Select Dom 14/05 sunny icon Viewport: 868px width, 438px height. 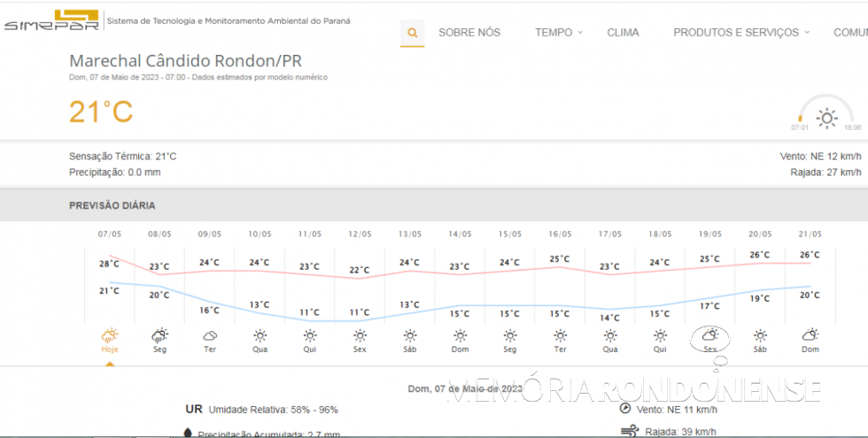click(460, 335)
